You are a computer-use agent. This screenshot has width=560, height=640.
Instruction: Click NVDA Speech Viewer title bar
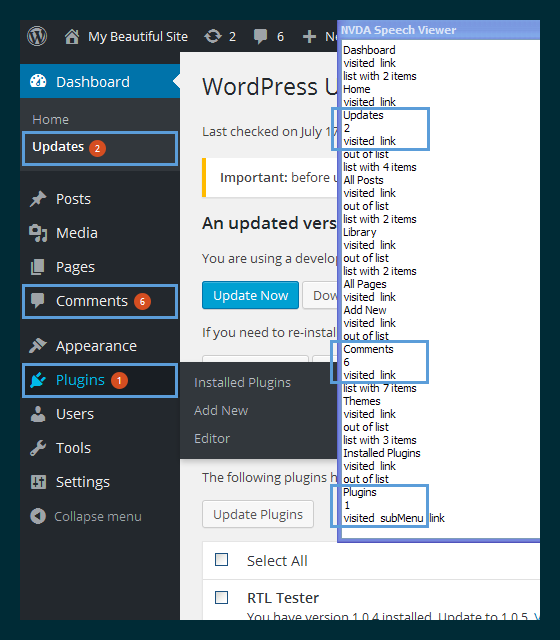(x=439, y=30)
